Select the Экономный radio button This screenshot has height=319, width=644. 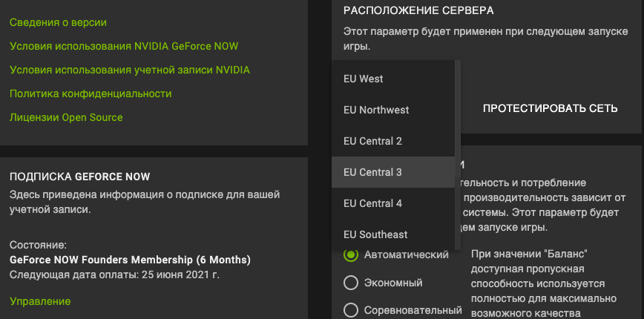pyautogui.click(x=351, y=283)
